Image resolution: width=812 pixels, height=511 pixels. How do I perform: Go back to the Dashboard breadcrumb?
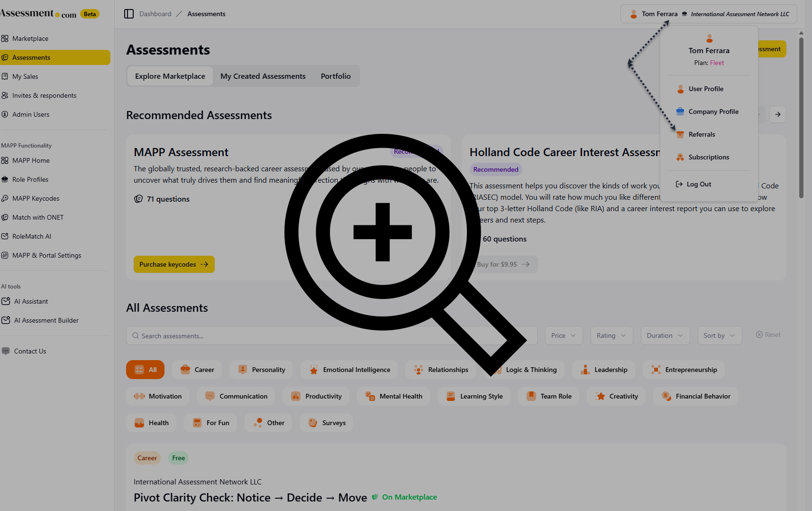click(155, 14)
